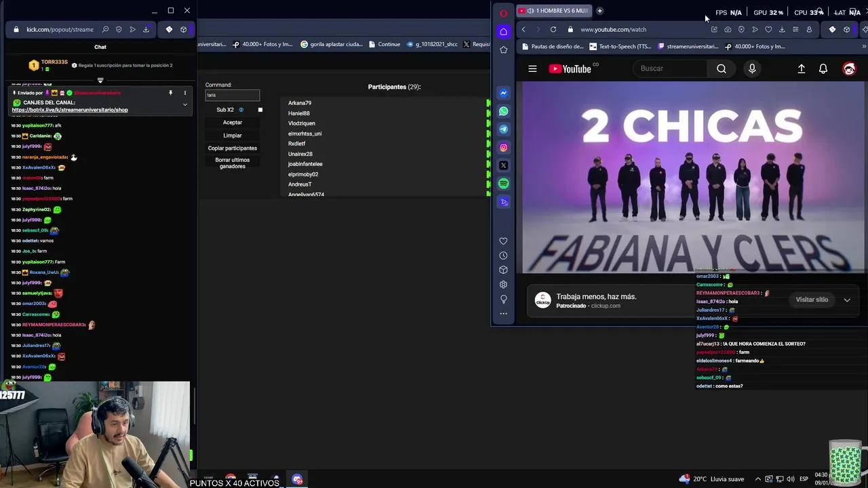Open the Opera main menu logo
Image resolution: width=868 pixels, height=488 pixels.
[x=503, y=13]
